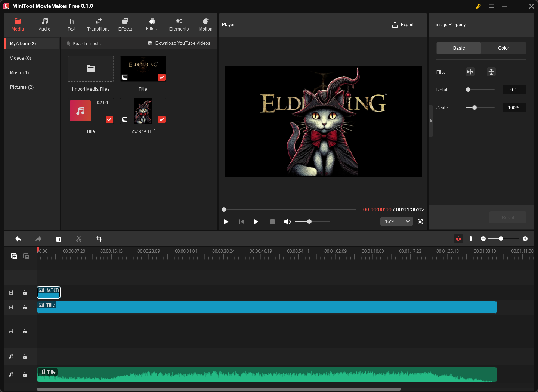Enter full screen preview
538x392 pixels.
420,221
